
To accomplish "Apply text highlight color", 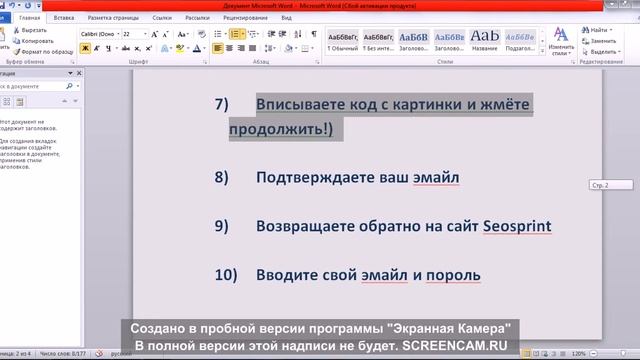I will click(180, 49).
